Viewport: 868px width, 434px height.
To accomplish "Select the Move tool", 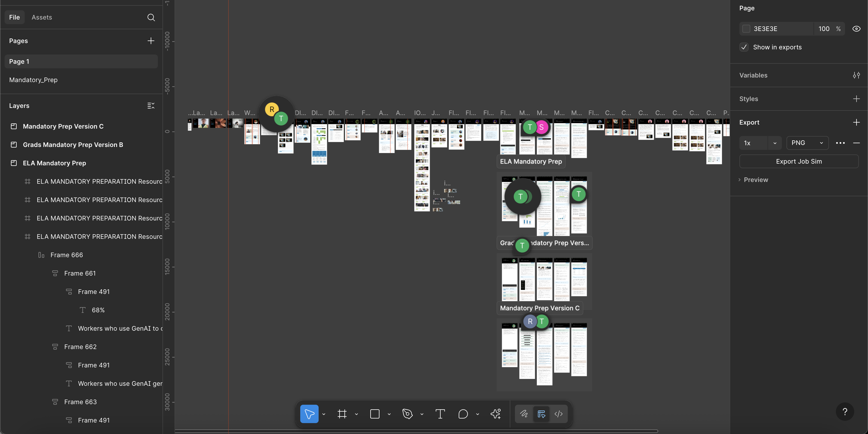I will point(309,414).
